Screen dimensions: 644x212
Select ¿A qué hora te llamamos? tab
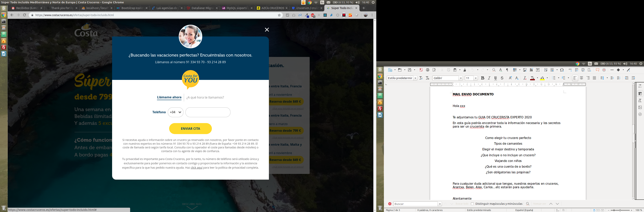click(x=205, y=97)
